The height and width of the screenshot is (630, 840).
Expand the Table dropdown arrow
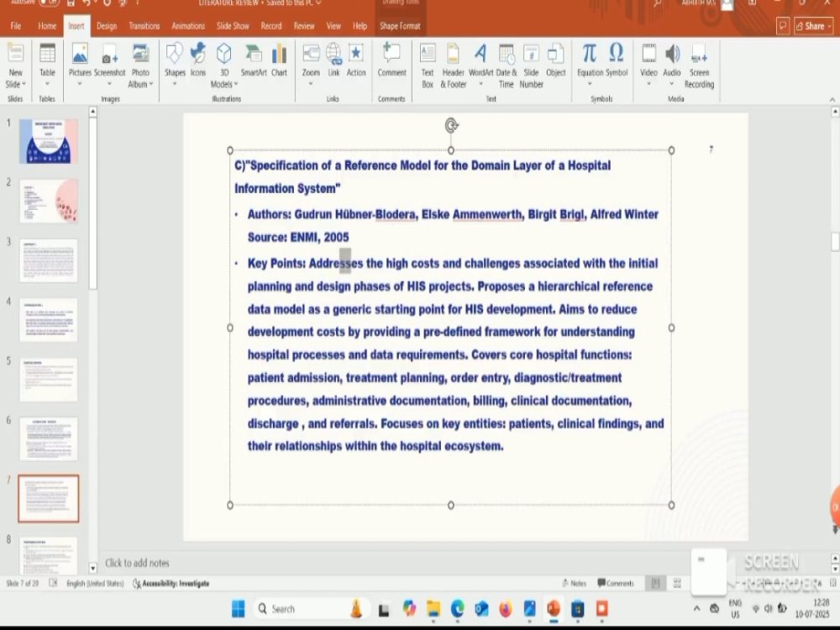click(47, 83)
